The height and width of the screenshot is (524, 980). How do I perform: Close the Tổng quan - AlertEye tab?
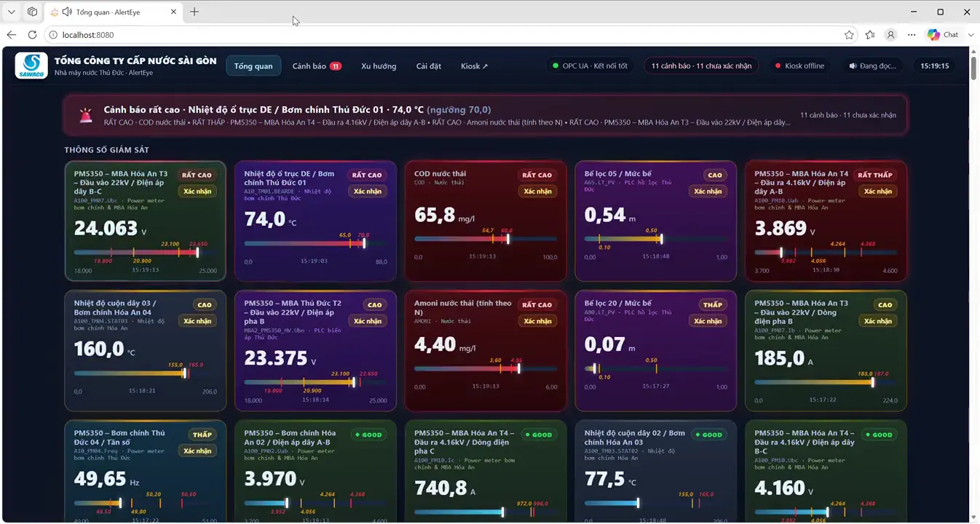[173, 12]
